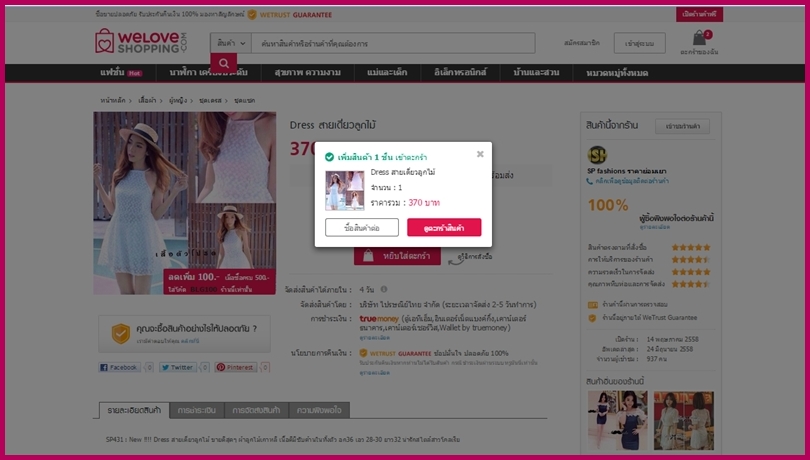Click the home breadcrumb link
This screenshot has height=460, width=810.
click(x=113, y=100)
